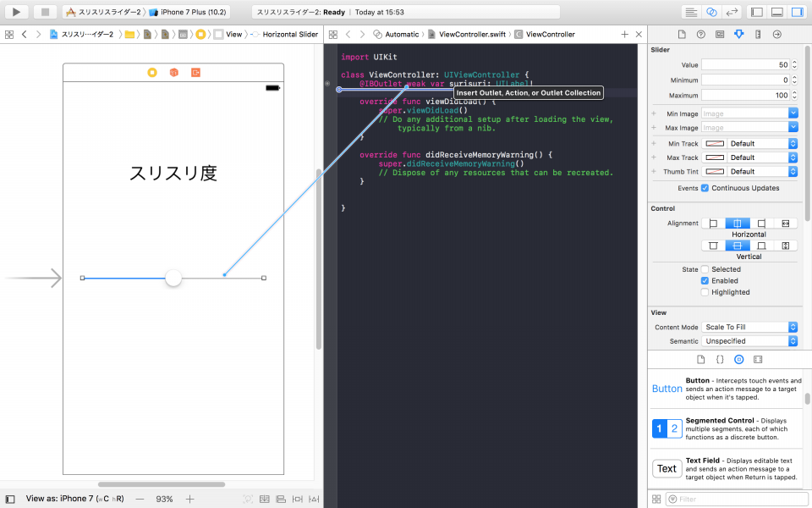This screenshot has width=812, height=508.
Task: Toggle the Navigator panel visibility
Action: tap(756, 12)
